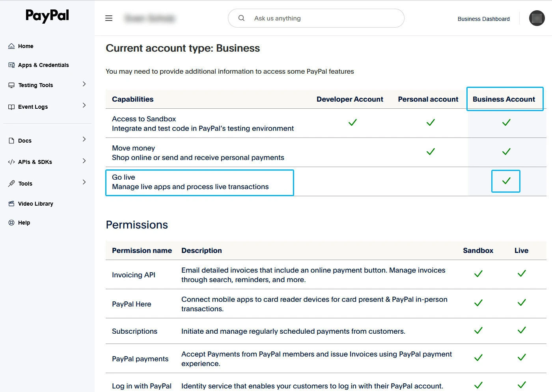The image size is (552, 392).
Task: Click the Subscriptions Sandbox checkmark
Action: coord(478,331)
